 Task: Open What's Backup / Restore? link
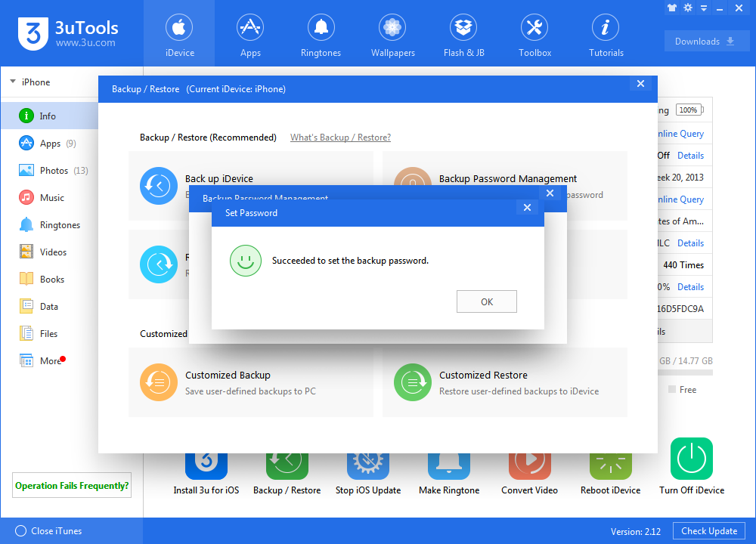click(x=340, y=138)
